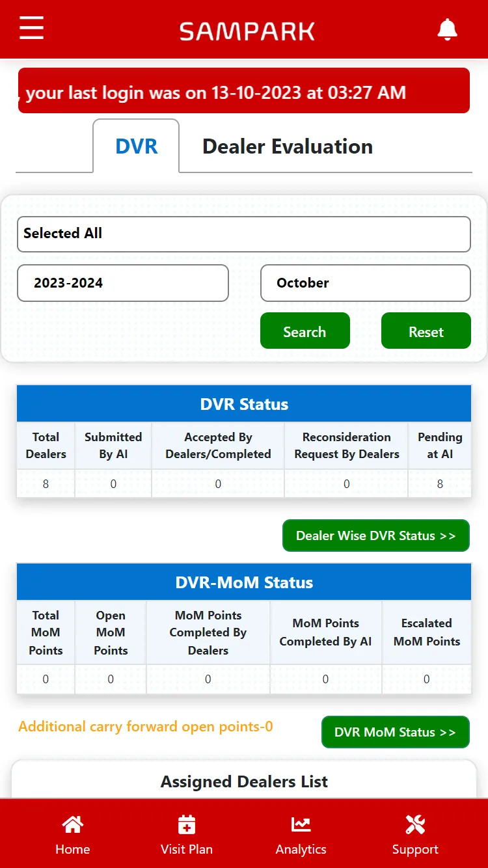Click Additional carry forward open points text
Image resolution: width=488 pixels, height=868 pixels.
pyautogui.click(x=145, y=727)
